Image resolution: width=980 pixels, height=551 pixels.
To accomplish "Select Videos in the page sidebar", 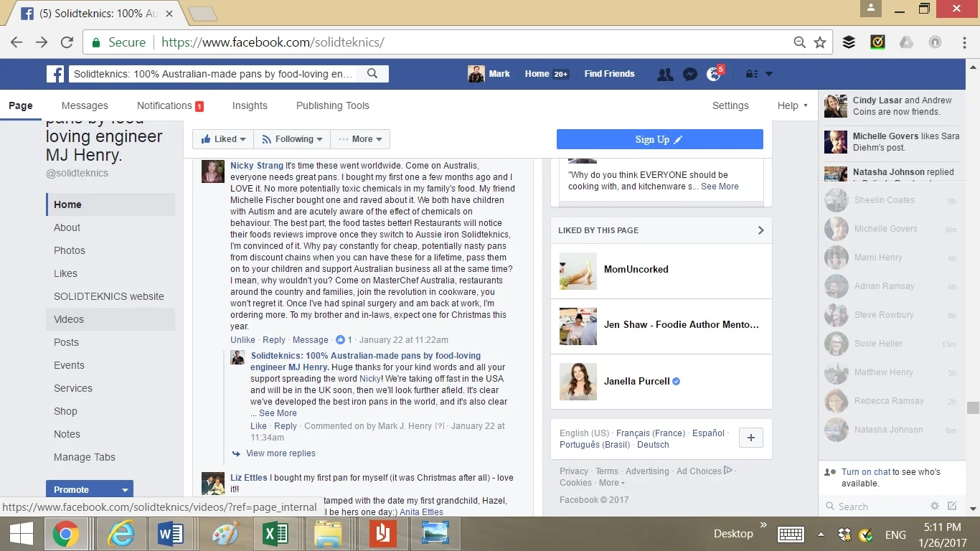I will click(110, 319).
